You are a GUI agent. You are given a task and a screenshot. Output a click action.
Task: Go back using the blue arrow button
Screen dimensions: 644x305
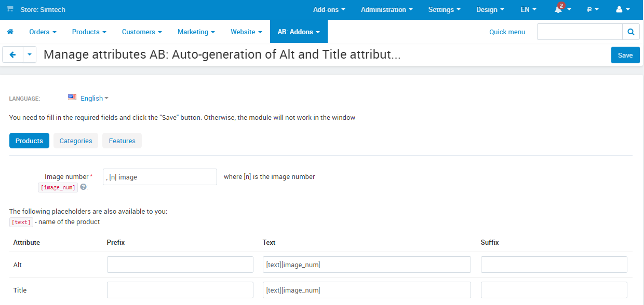pos(12,54)
